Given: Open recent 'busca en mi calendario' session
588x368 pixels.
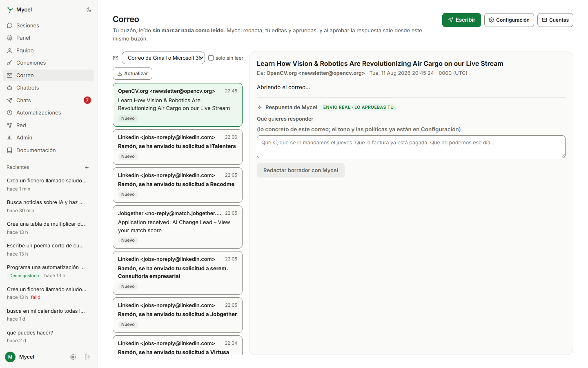Looking at the screenshot, I should (x=49, y=315).
